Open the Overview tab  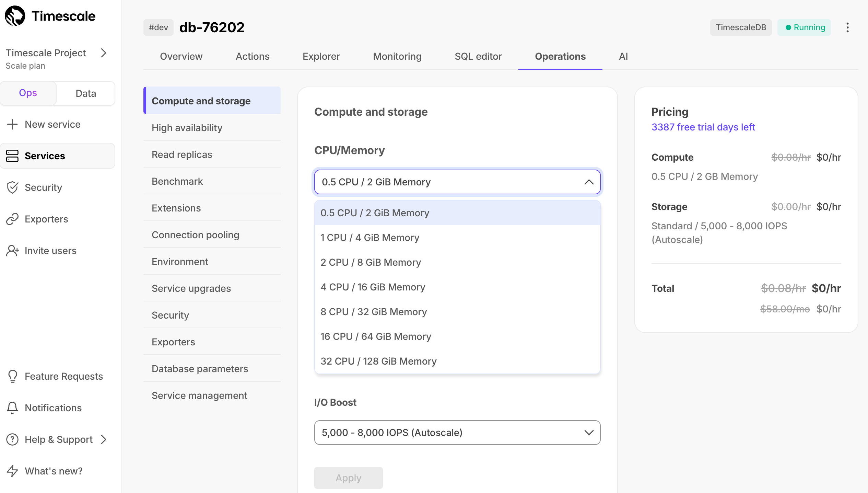coord(181,56)
